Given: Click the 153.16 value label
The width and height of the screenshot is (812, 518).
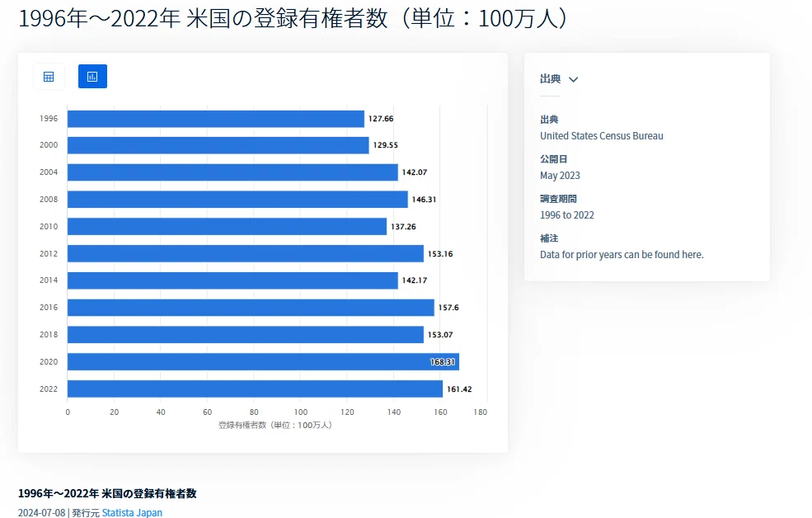Looking at the screenshot, I should pyautogui.click(x=440, y=254).
